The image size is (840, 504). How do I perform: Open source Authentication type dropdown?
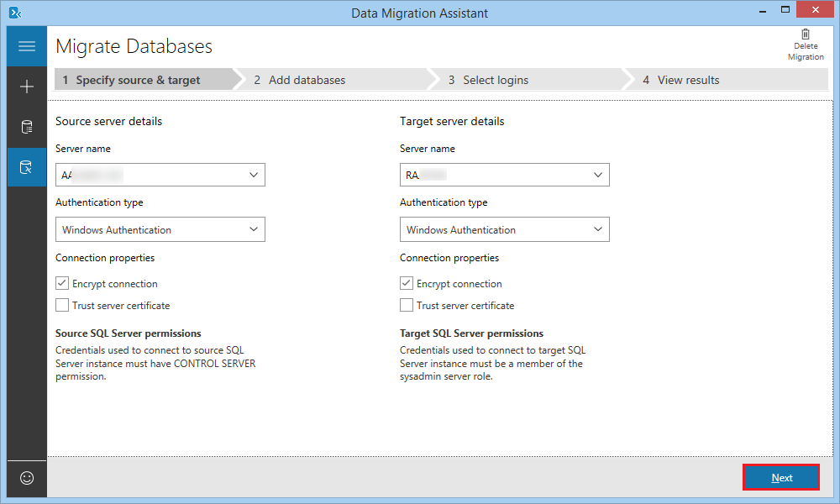(x=160, y=229)
